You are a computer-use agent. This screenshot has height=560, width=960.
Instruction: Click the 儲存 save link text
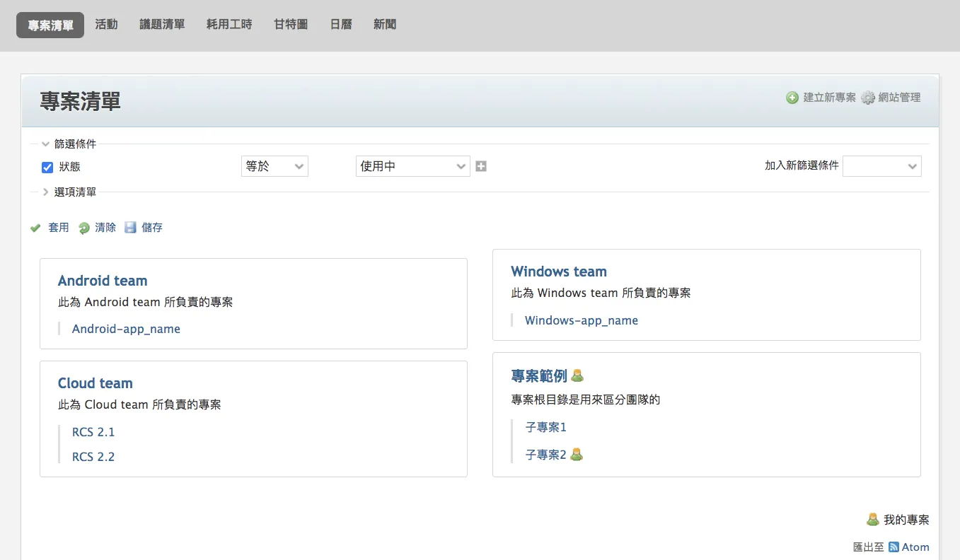click(152, 228)
